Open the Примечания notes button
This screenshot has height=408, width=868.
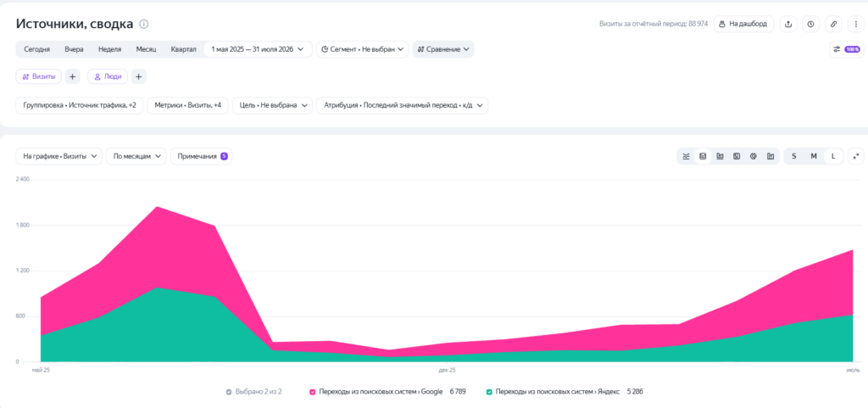[202, 156]
